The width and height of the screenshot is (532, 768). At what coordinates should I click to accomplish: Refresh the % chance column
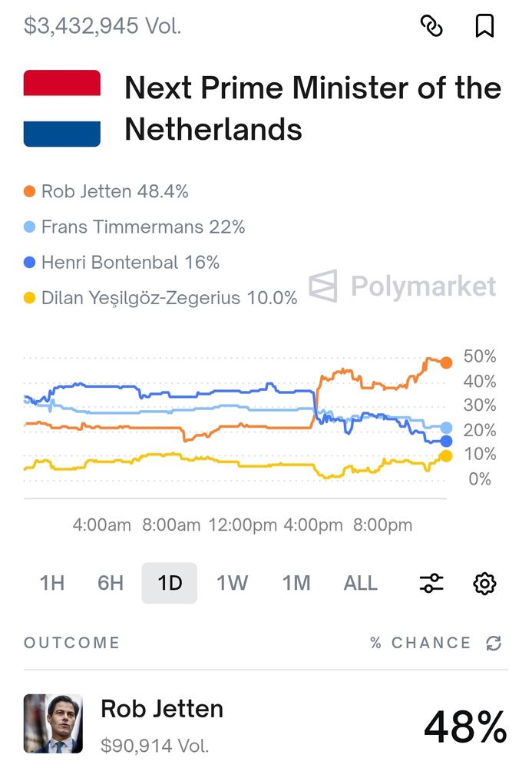pyautogui.click(x=494, y=644)
